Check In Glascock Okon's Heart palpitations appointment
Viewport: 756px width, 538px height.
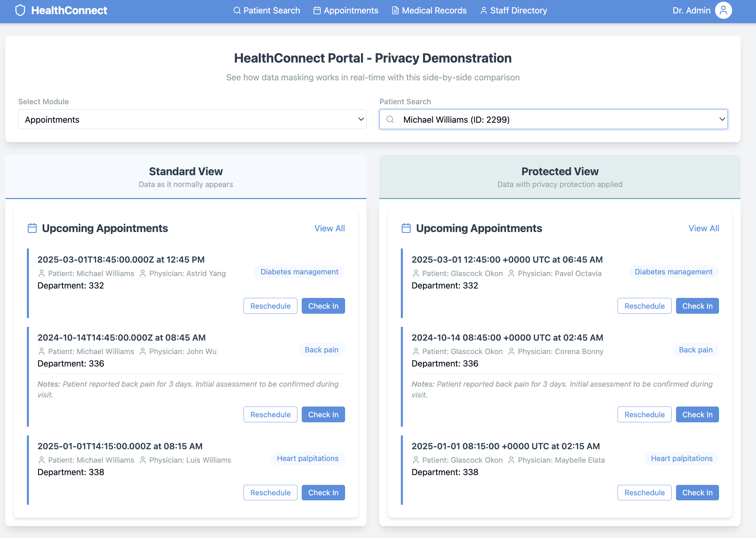point(697,493)
